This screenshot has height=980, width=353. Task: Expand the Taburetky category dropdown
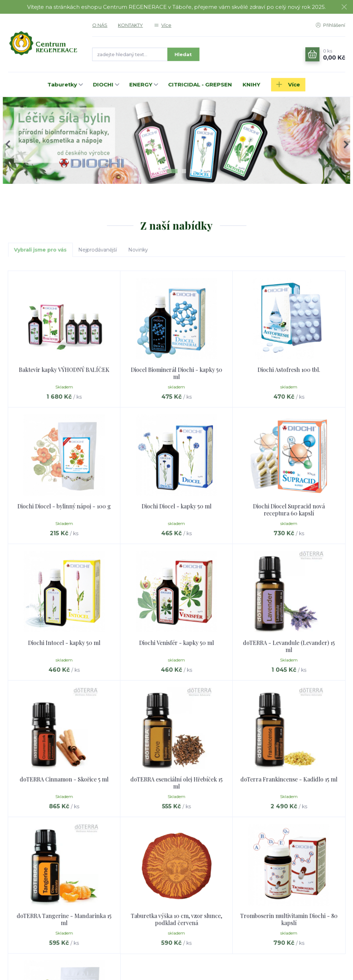pos(65,85)
